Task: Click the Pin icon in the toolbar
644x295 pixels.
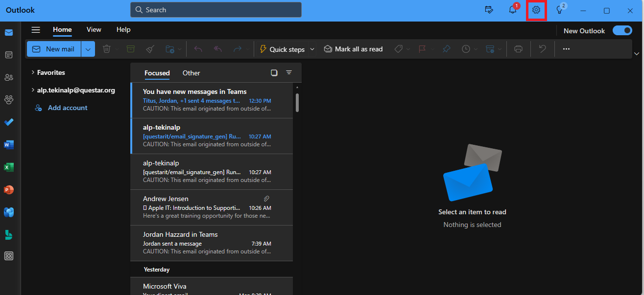Action: [x=446, y=49]
